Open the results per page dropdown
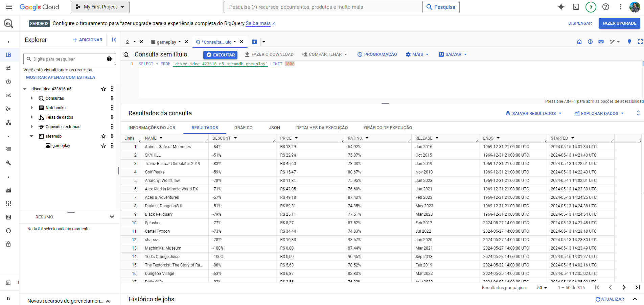 [542, 287]
